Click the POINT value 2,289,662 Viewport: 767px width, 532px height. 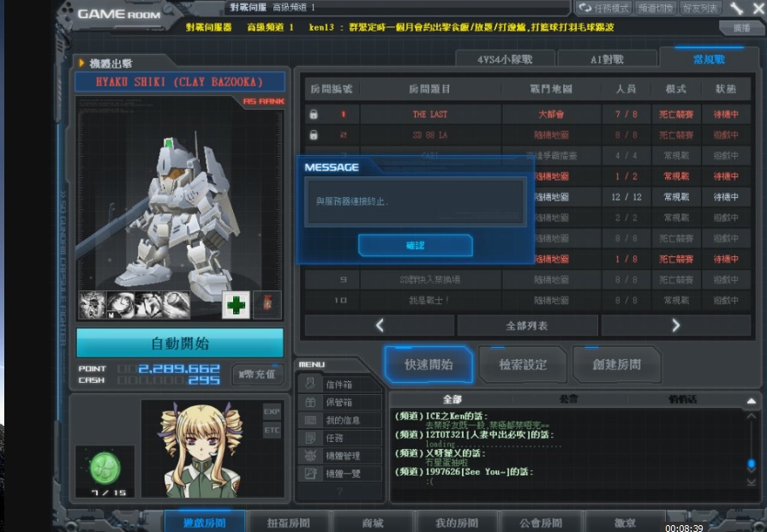pos(179,368)
